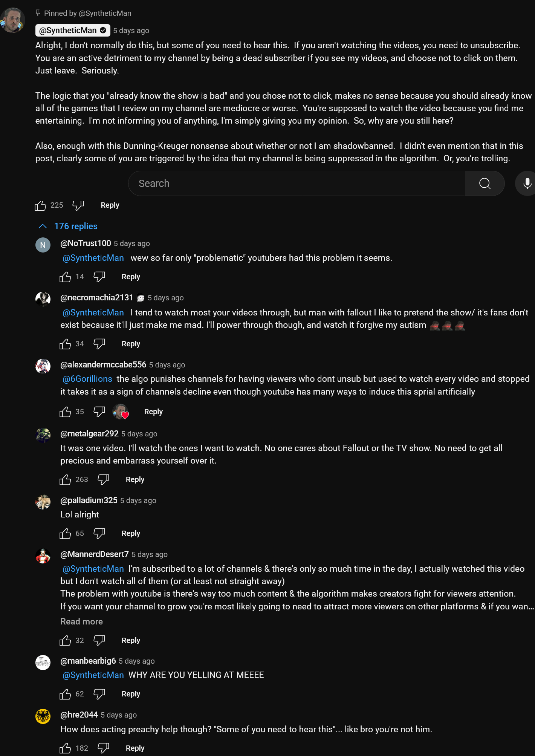This screenshot has height=756, width=535.
Task: Click the creator heart on @alexandermccabe556's comment
Action: point(121,412)
